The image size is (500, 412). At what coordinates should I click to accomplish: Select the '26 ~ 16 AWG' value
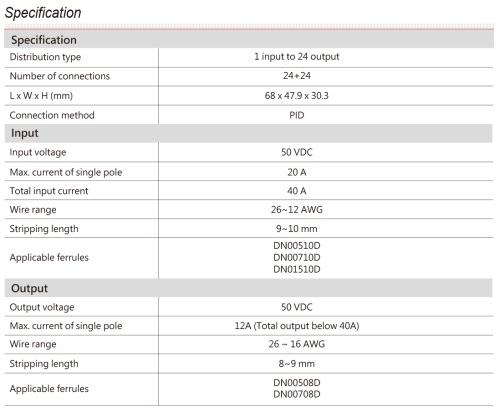(297, 344)
